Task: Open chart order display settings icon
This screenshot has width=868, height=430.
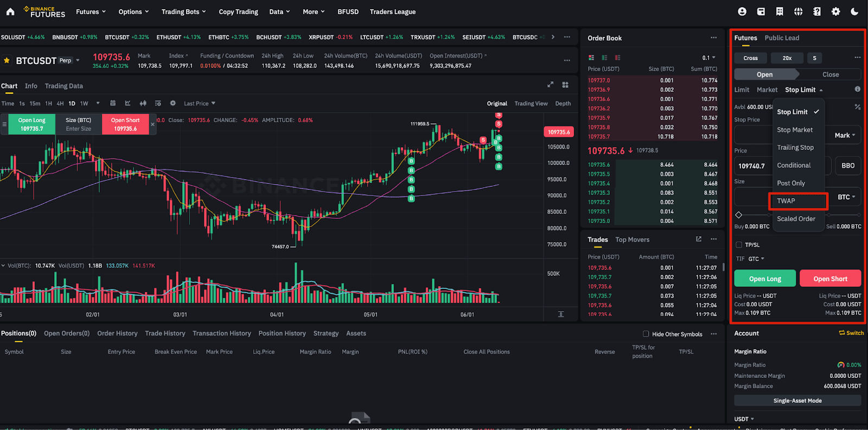Action: tap(158, 103)
